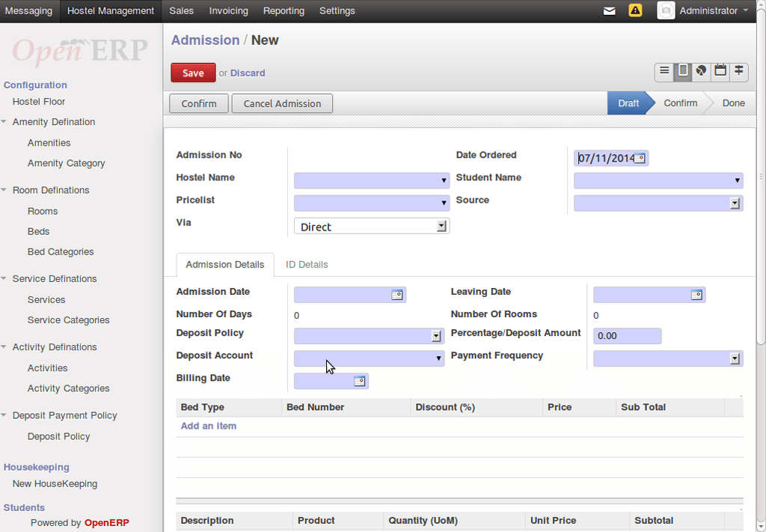This screenshot has height=532, width=766.
Task: Switch to calendar view icon
Action: click(720, 71)
